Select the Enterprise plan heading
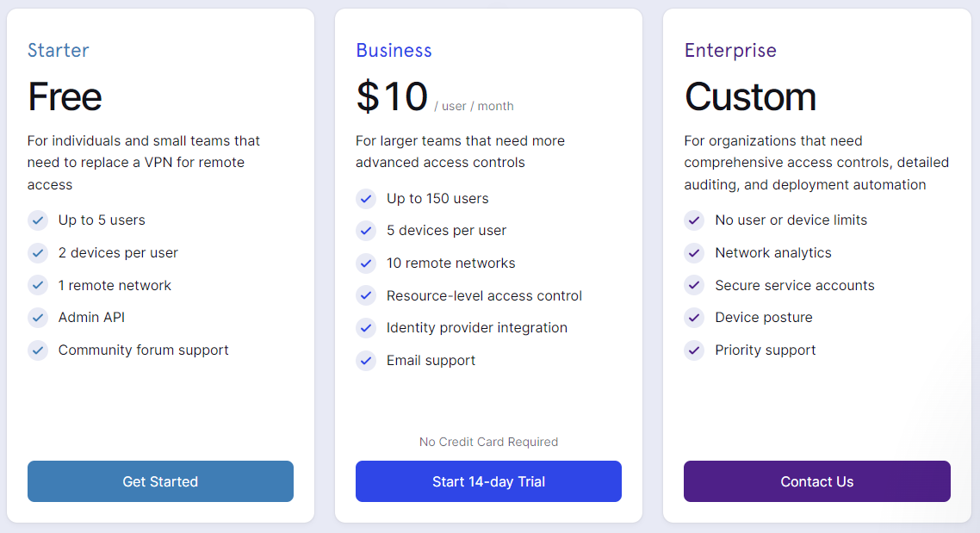980x533 pixels. [730, 51]
